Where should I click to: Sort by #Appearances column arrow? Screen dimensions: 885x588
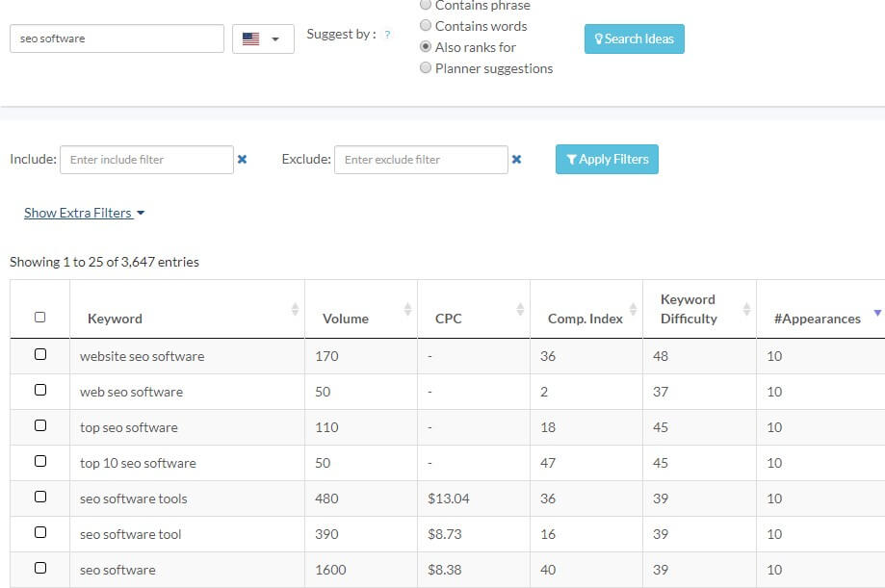(x=877, y=313)
